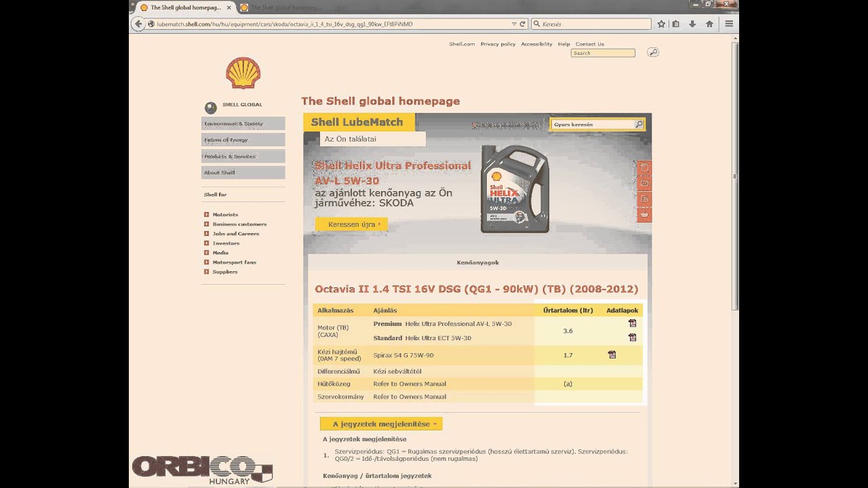Image resolution: width=868 pixels, height=488 pixels.
Task: Open About Shell menu item
Action: coord(243,172)
